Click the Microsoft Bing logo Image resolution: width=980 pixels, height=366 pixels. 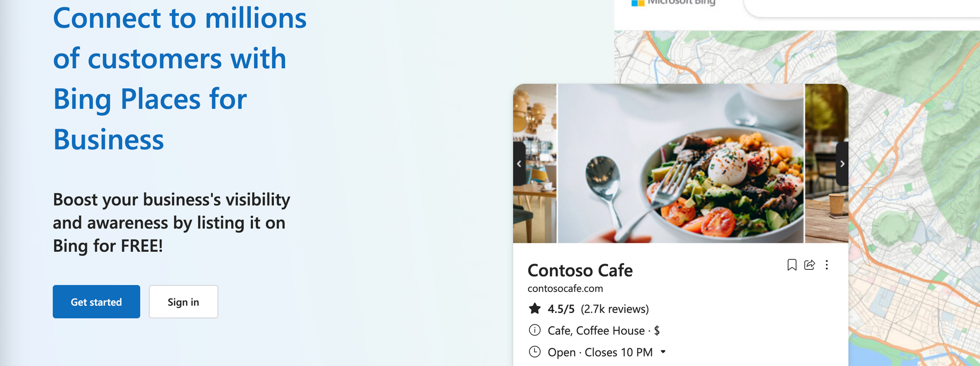click(673, 2)
